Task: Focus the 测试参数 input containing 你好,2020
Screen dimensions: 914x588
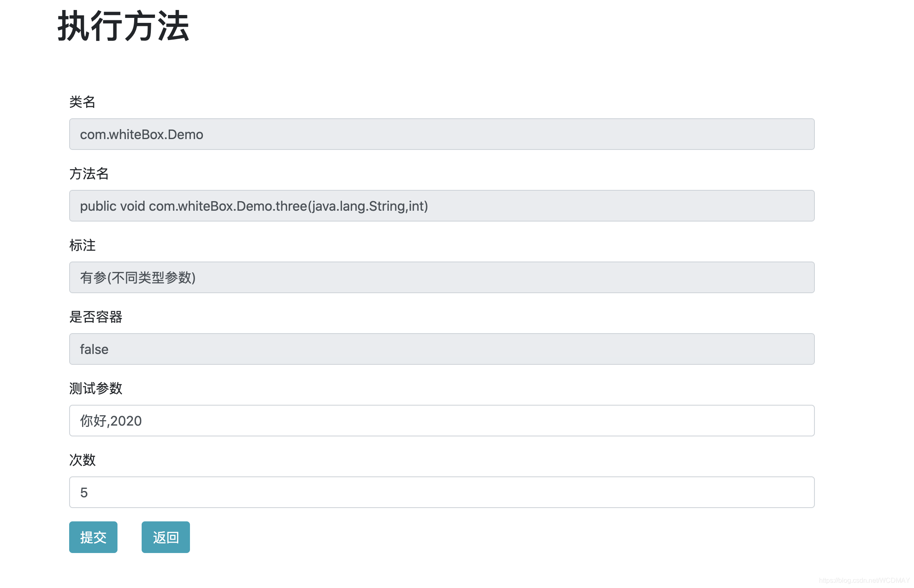Action: tap(442, 421)
